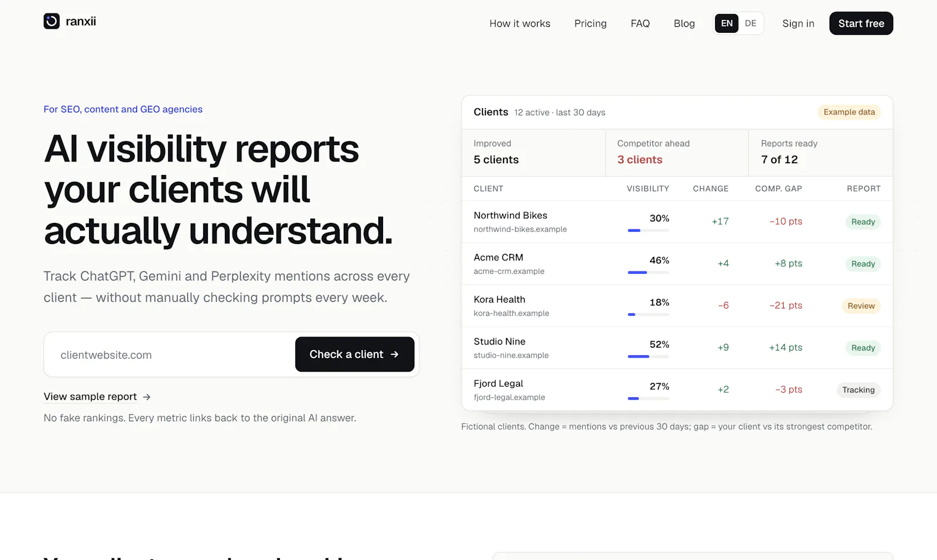Click the '3 clients' competitor ahead stat
The image size is (937, 560).
point(640,160)
